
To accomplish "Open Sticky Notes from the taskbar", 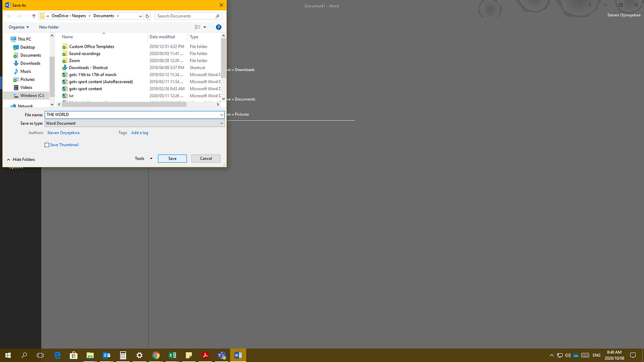I will coord(188,355).
